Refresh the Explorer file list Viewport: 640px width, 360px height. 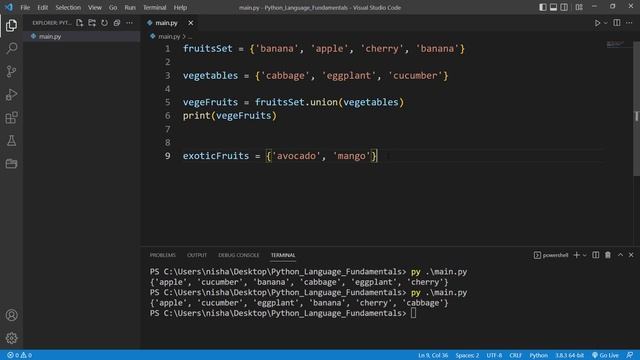[x=104, y=23]
